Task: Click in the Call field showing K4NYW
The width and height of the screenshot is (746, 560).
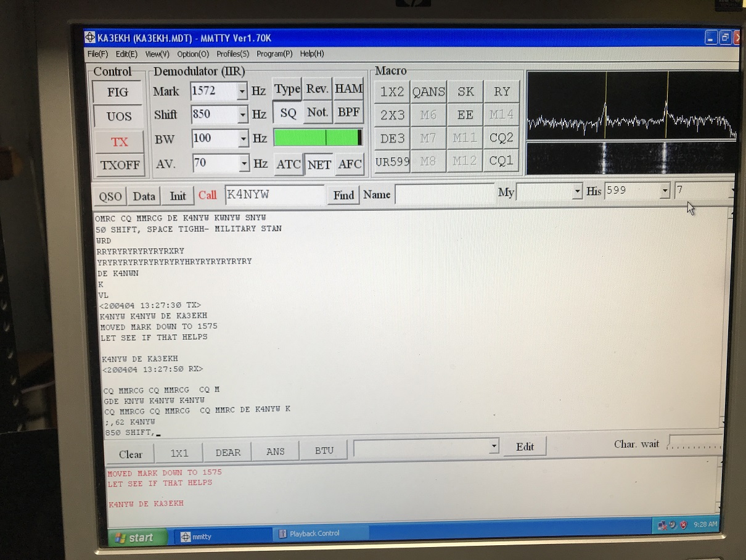Action: click(x=274, y=195)
